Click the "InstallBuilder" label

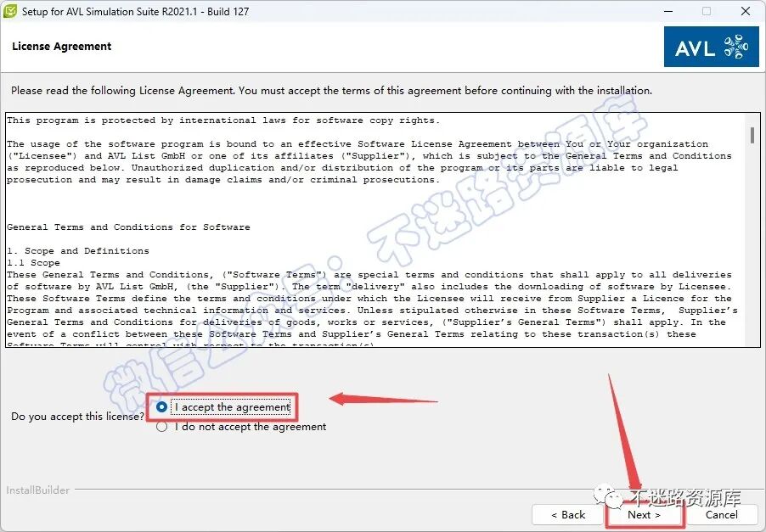pos(37,490)
